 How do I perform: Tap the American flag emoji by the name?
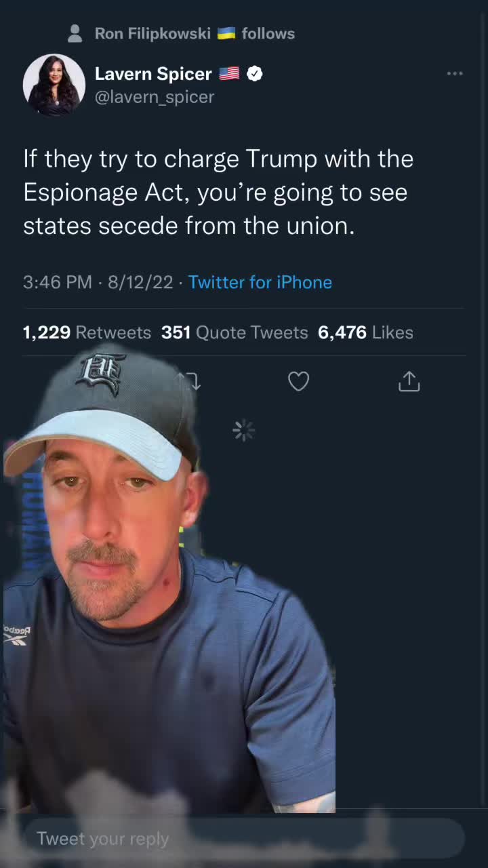229,73
